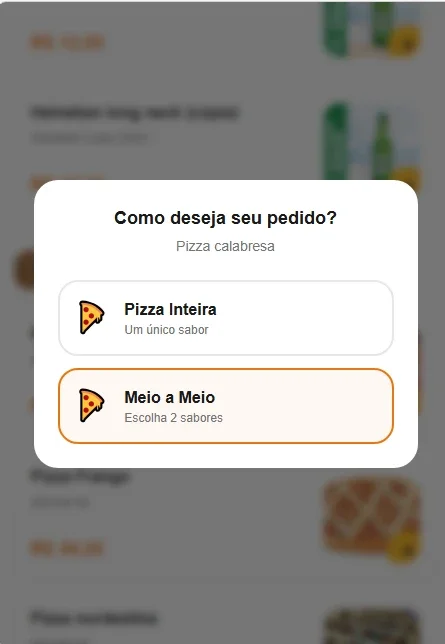445x644 pixels.
Task: Choose the Pizza Inteira option card
Action: click(x=226, y=318)
